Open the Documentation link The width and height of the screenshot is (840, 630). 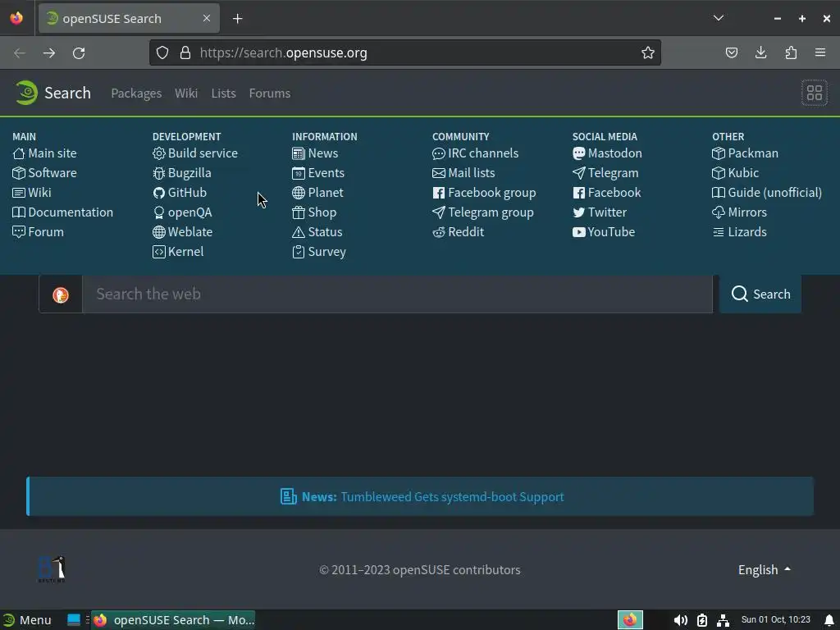click(x=62, y=212)
